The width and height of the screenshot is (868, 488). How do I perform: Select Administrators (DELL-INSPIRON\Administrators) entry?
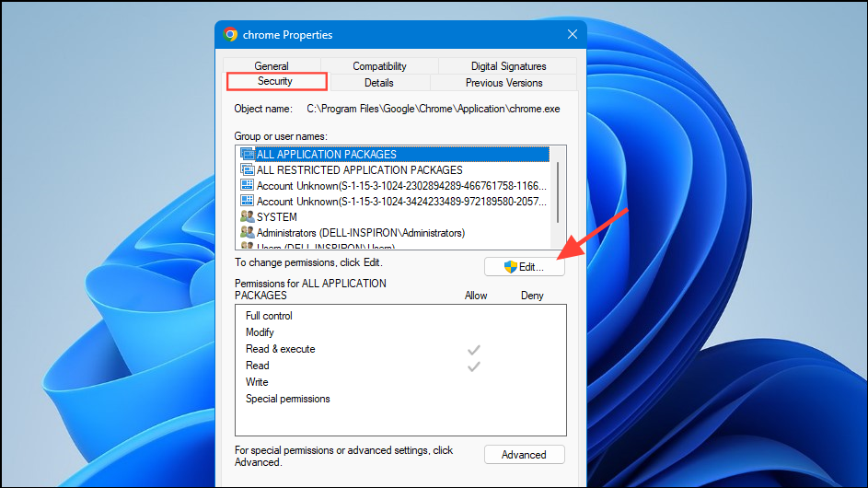click(x=394, y=233)
